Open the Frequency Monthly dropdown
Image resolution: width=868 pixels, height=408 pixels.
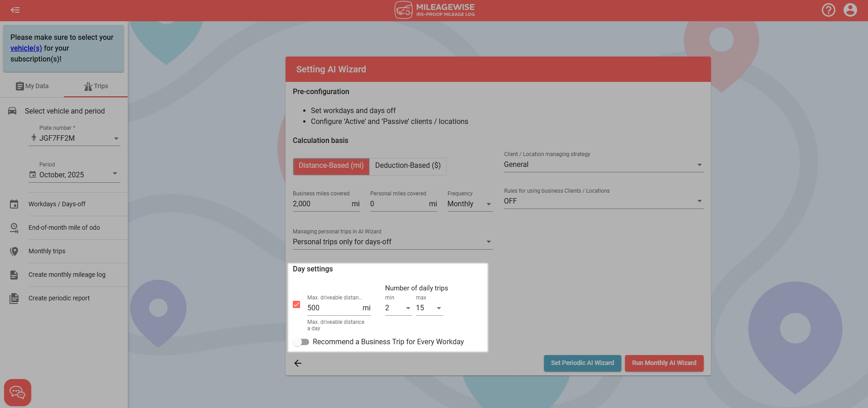[469, 204]
